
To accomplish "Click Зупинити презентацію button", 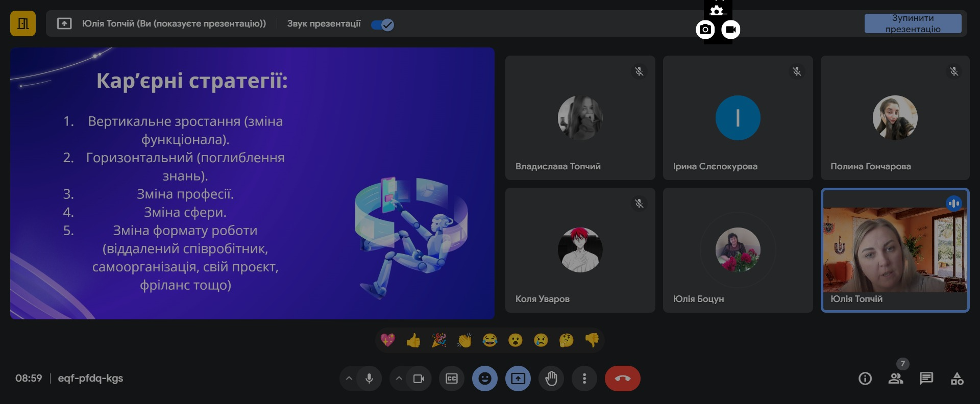I will coord(913,23).
